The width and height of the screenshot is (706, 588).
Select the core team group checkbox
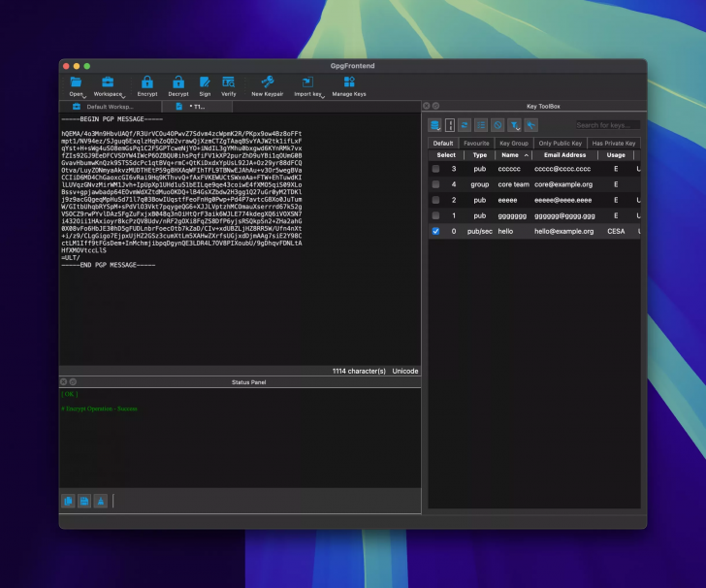[435, 184]
